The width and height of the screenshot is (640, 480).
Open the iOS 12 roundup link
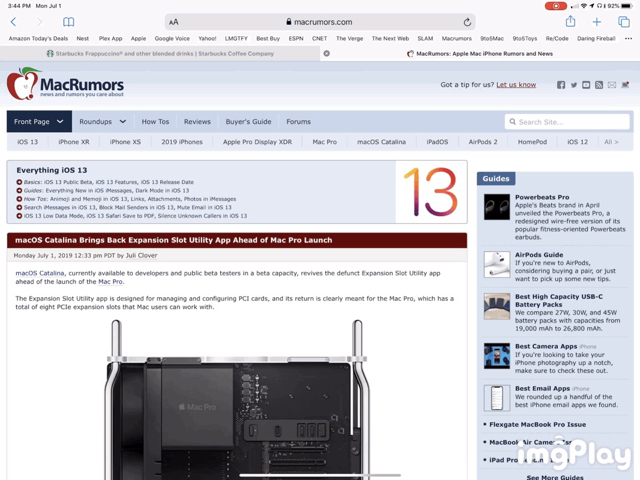click(577, 142)
